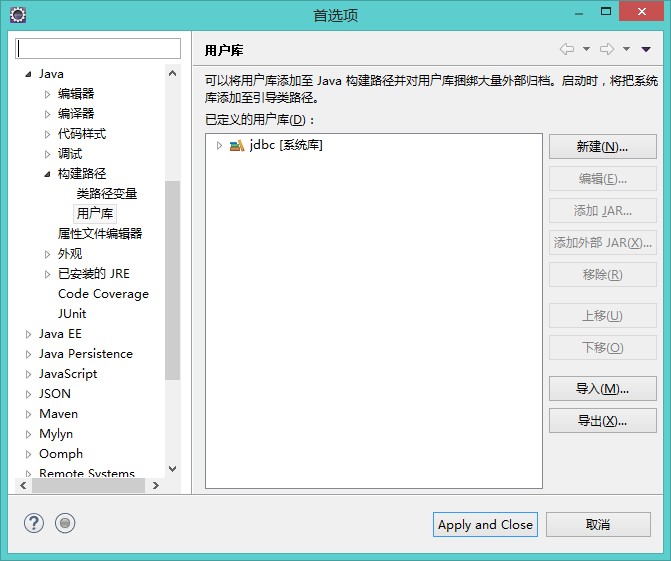Click the help question mark icon
This screenshot has height=561, width=671.
tap(34, 523)
